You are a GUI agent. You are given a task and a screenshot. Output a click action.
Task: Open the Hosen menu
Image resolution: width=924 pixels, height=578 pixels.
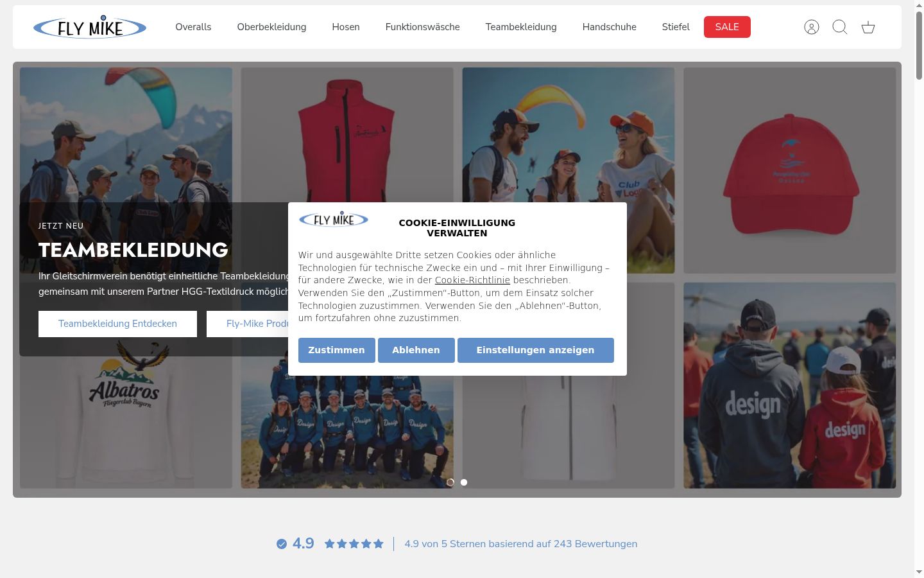pos(346,27)
